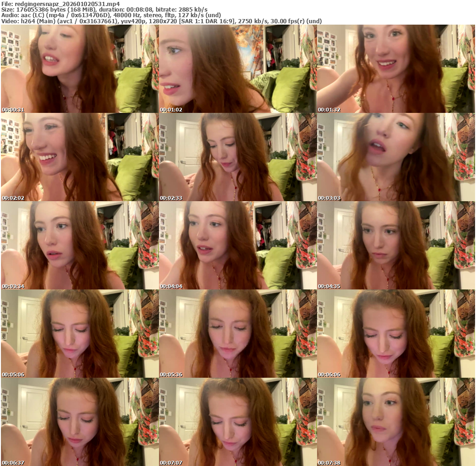Open the thumbnail stamped 00:05:36
The height and width of the screenshot is (466, 476).
(x=238, y=334)
